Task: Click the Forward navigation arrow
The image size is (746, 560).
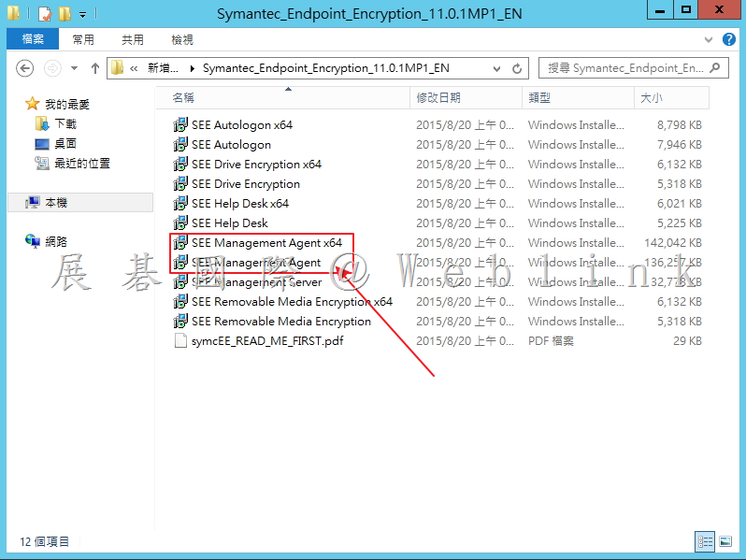Action: click(x=52, y=68)
